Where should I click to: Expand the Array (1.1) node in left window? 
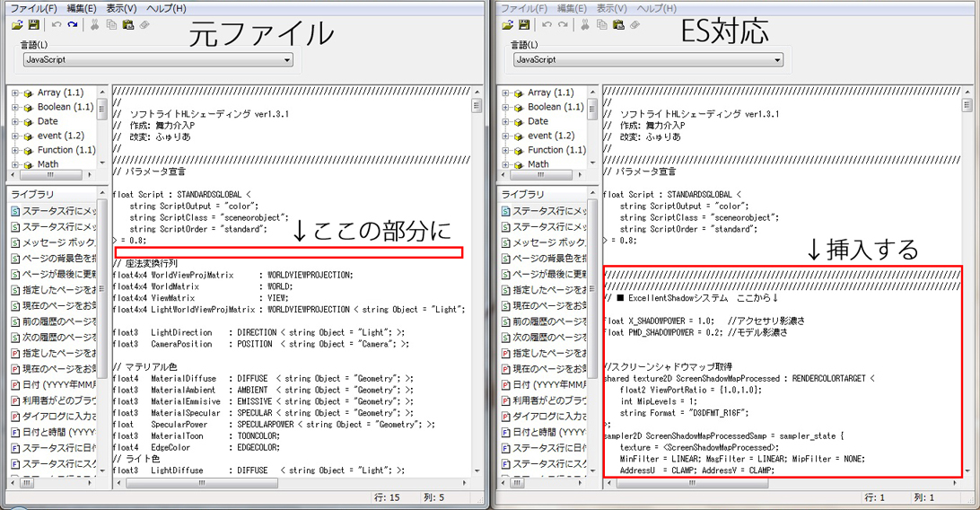coord(15,93)
